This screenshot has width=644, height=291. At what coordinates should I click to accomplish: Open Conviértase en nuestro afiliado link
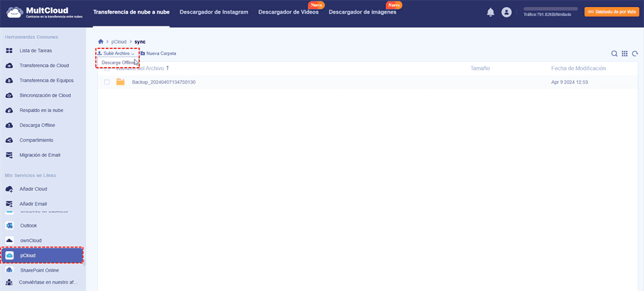48,283
